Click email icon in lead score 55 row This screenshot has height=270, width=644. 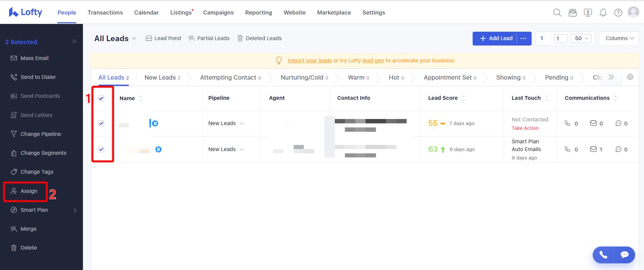593,123
